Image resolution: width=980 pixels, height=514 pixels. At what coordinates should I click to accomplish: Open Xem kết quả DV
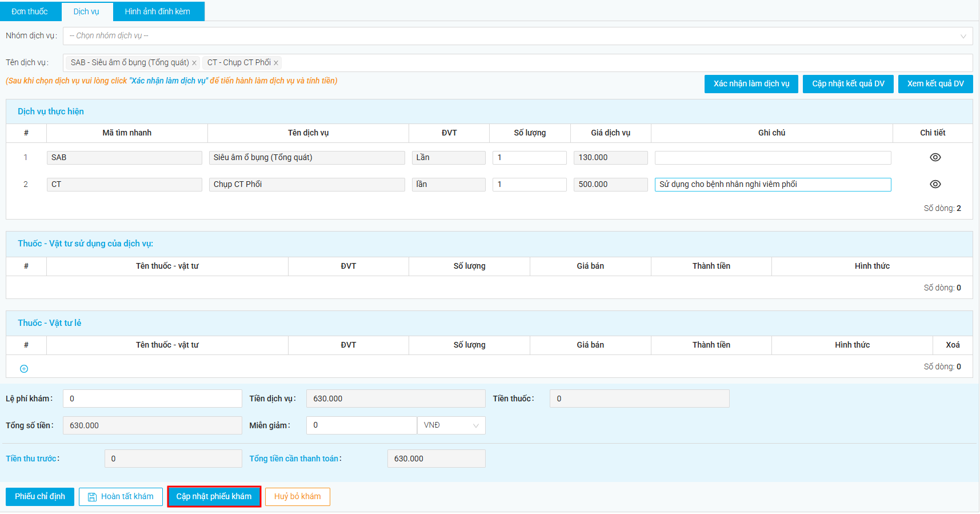[x=935, y=84]
